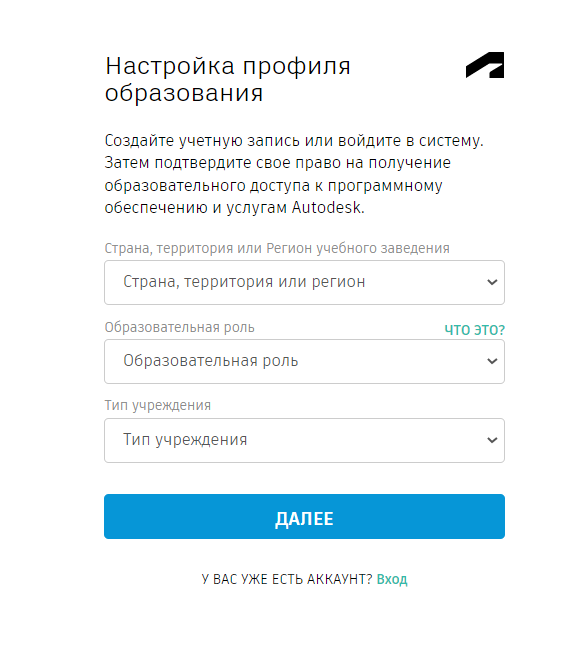This screenshot has width=570, height=658.
Task: Click the gray 'Образовательная роль' label above its field
Action: [180, 327]
